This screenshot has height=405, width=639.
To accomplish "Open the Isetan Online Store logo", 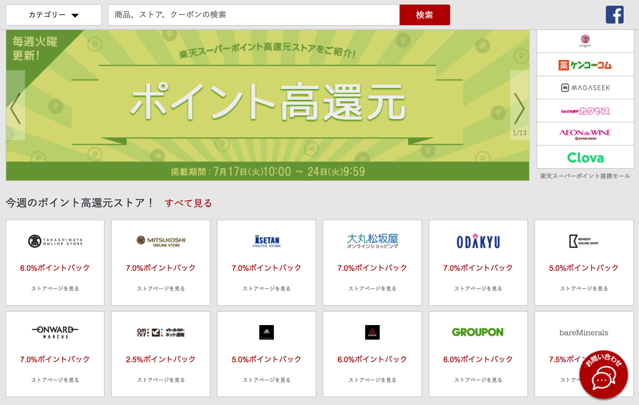I will click(x=267, y=241).
